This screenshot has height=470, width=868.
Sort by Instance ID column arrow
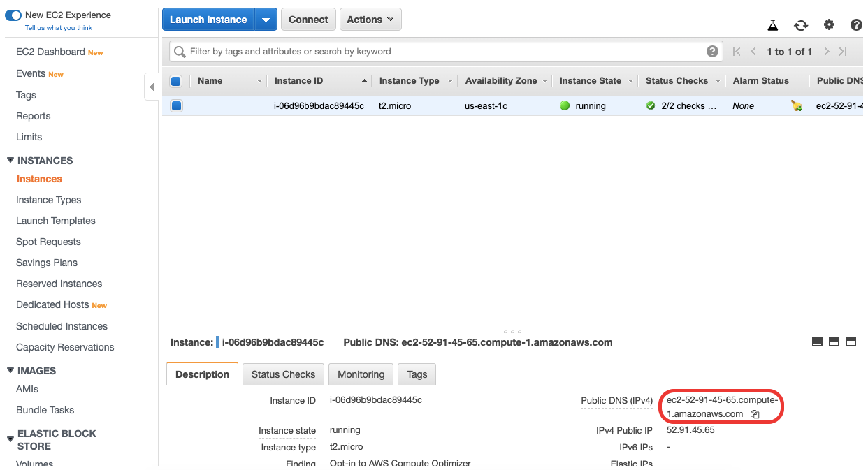tap(364, 81)
